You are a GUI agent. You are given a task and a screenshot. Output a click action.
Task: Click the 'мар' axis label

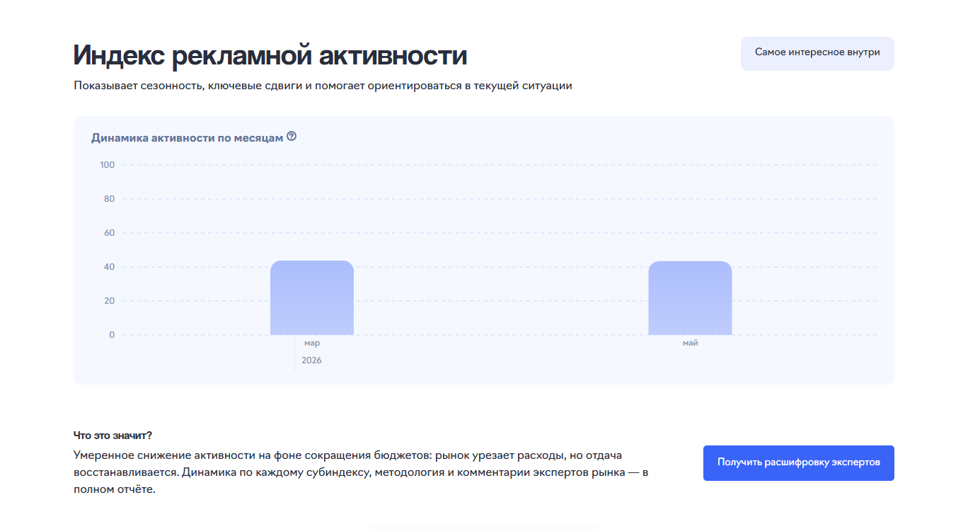pyautogui.click(x=312, y=343)
